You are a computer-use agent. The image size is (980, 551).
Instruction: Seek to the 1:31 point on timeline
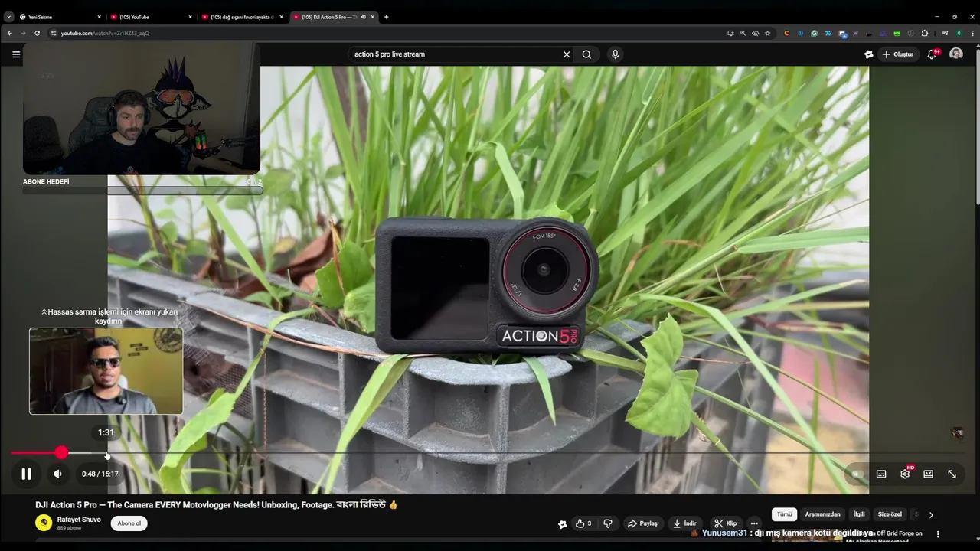(106, 453)
